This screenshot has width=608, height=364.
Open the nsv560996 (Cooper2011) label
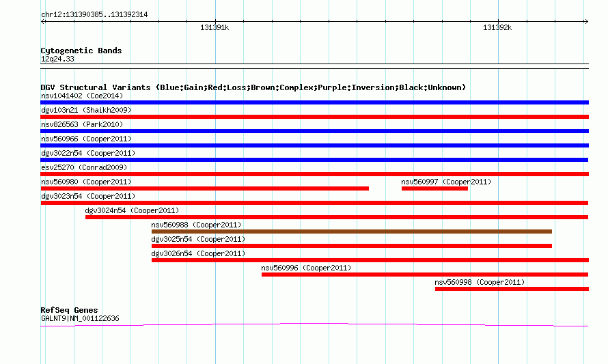click(x=306, y=268)
